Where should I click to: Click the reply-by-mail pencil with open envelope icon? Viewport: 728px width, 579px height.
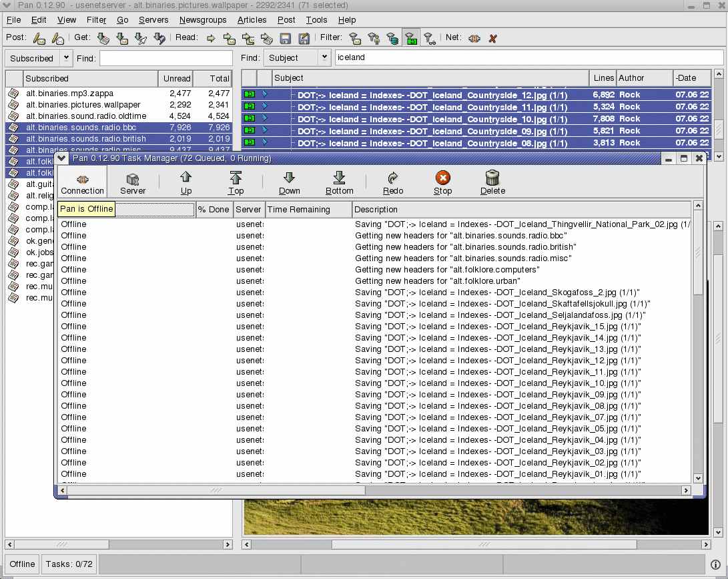[x=58, y=38]
